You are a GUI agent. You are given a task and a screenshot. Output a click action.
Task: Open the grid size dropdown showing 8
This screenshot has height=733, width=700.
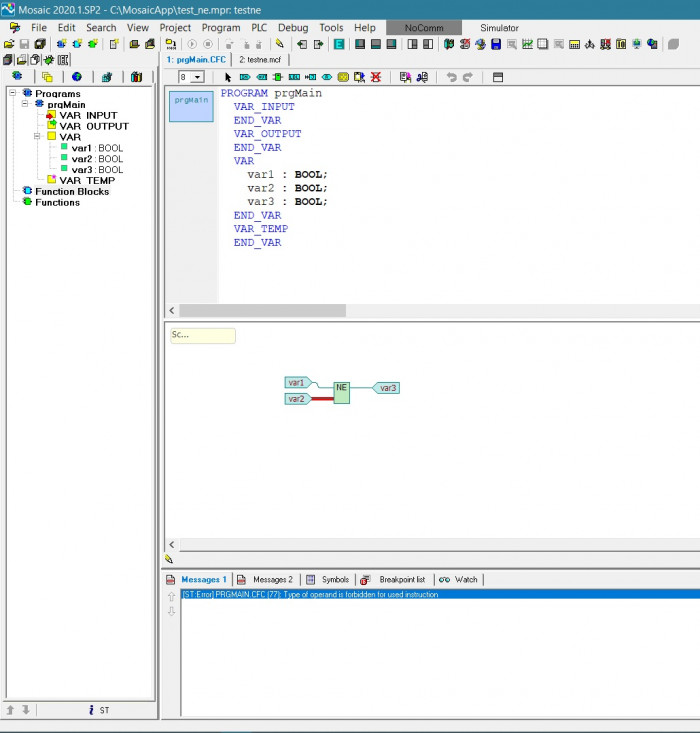pos(197,77)
